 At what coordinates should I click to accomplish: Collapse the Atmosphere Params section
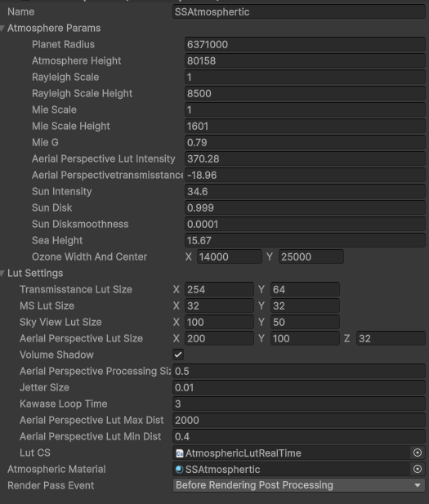2,29
